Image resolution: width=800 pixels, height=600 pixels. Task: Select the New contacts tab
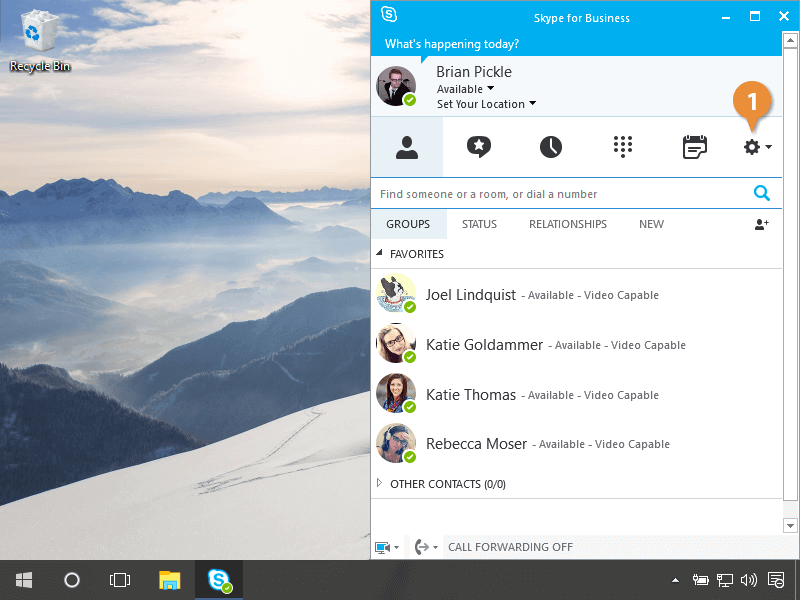click(x=651, y=224)
